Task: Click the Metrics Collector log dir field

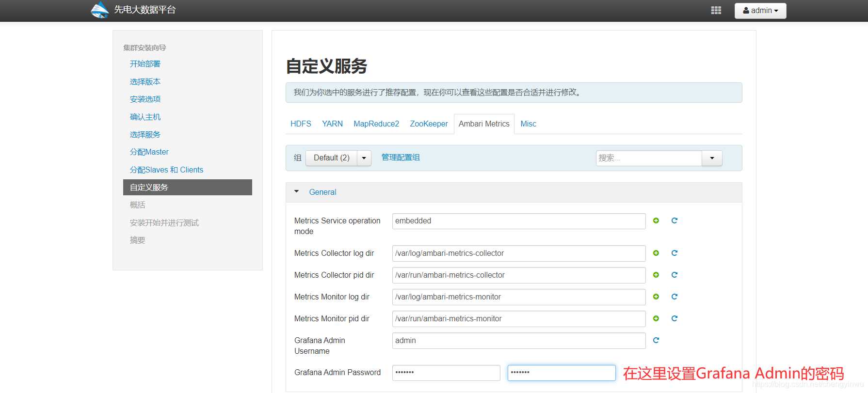Action: tap(519, 253)
